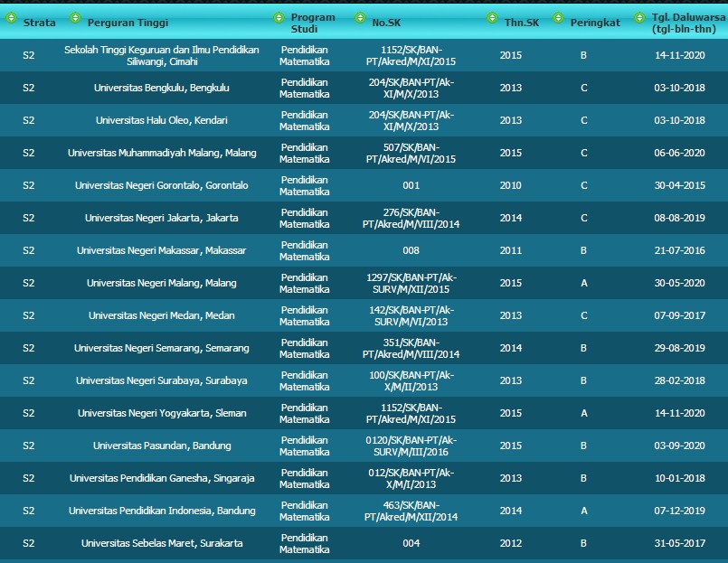Image resolution: width=728 pixels, height=563 pixels.
Task: Select Universitas Pendidikan Ganesha, Singaraja cell
Action: tap(162, 477)
